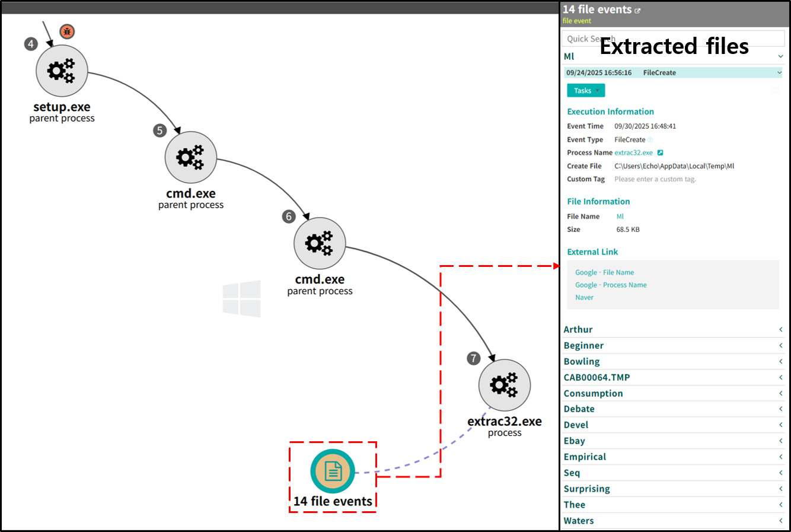
Task: Collapse the Ml file section
Action: point(780,56)
